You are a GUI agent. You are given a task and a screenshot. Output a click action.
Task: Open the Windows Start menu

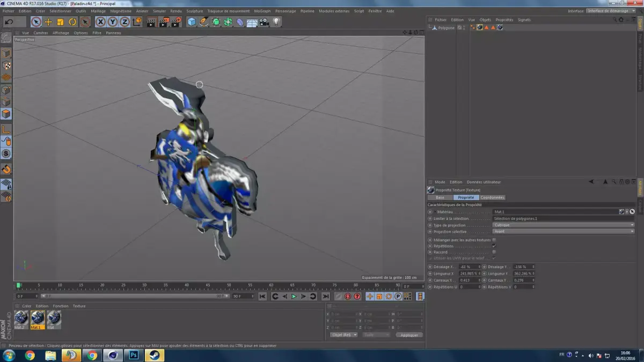(9, 355)
